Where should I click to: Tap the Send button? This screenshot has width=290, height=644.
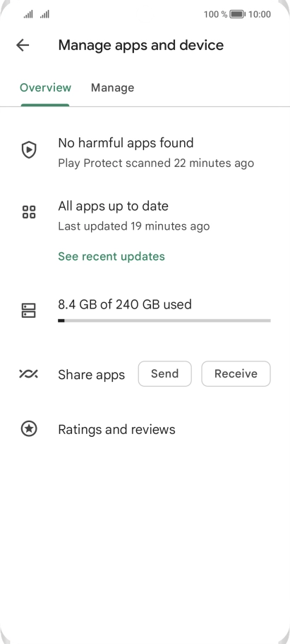165,373
